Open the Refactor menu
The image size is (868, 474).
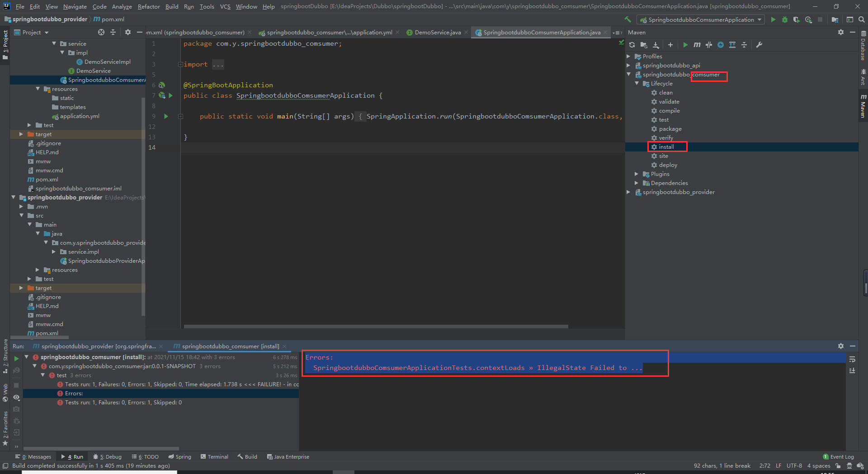(149, 6)
